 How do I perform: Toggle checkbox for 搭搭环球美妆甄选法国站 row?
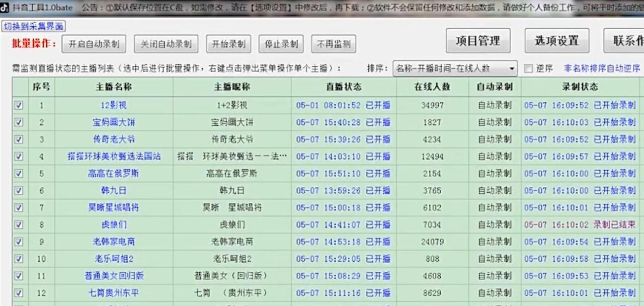(x=19, y=157)
